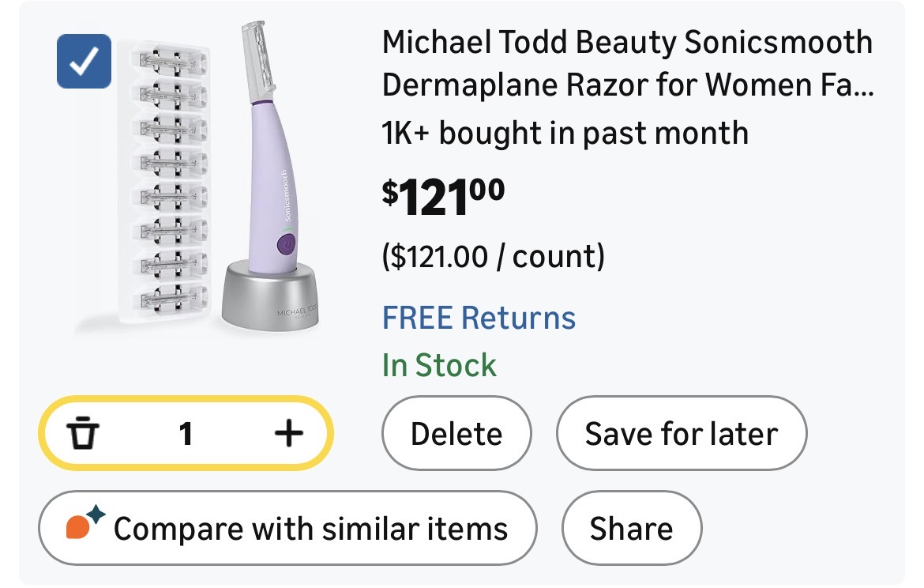Click the $121.00 price text
Screen dimensions: 924x588
pyautogui.click(x=444, y=198)
